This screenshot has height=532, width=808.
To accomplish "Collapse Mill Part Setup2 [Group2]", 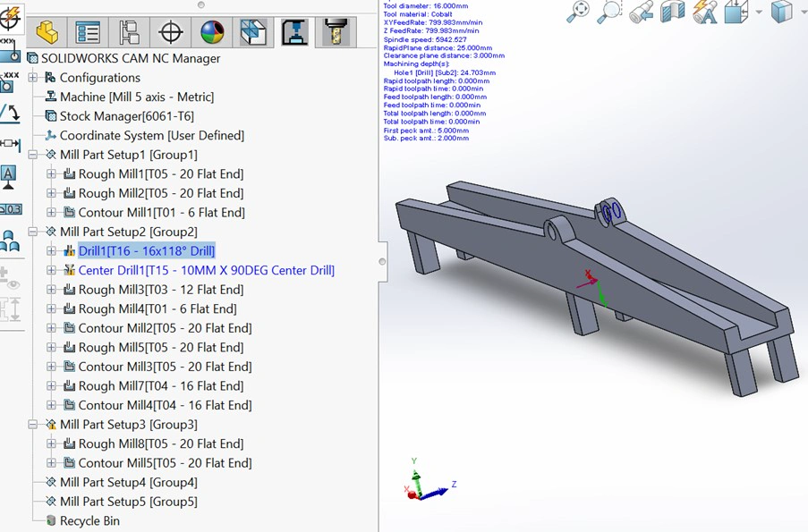I will pos(33,232).
